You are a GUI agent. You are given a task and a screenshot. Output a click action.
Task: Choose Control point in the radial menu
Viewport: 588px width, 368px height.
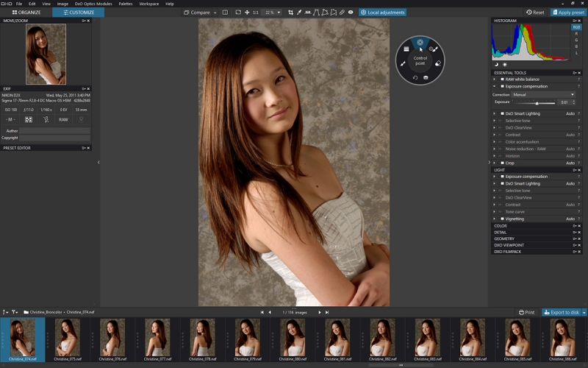(x=420, y=43)
